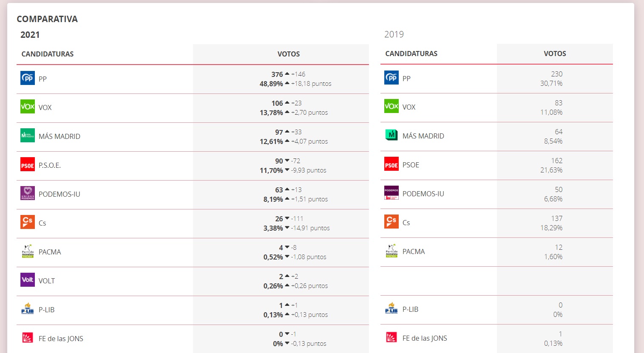Click the up arrow beside PP's 376 votes
The image size is (644, 353).
[x=287, y=74]
